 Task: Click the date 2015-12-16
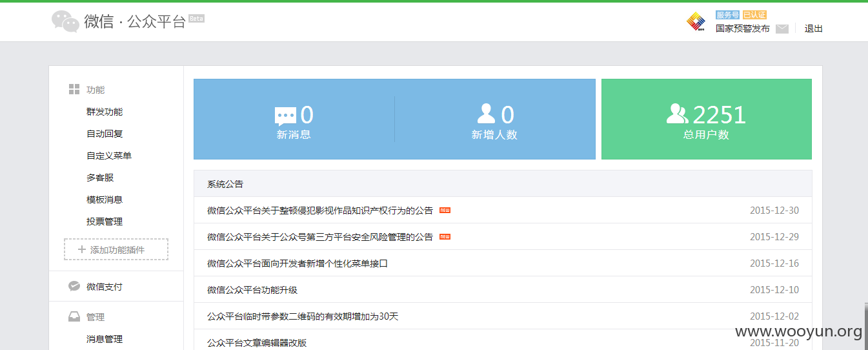point(774,263)
